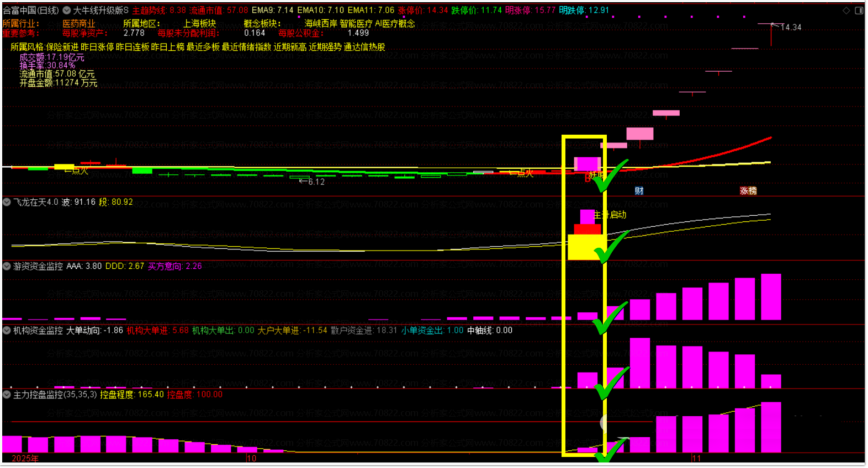Viewport: 868px width, 468px height.
Task: Click the 财 marker badge
Action: (x=639, y=191)
